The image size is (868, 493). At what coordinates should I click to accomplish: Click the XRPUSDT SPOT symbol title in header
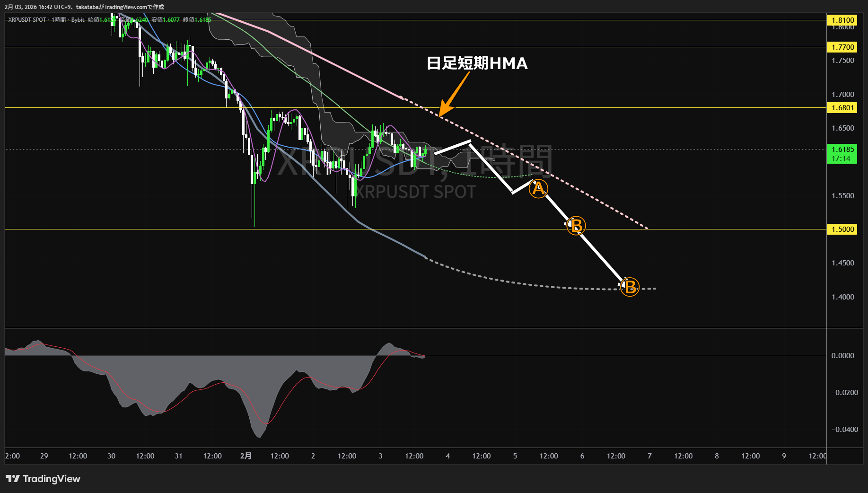click(27, 20)
